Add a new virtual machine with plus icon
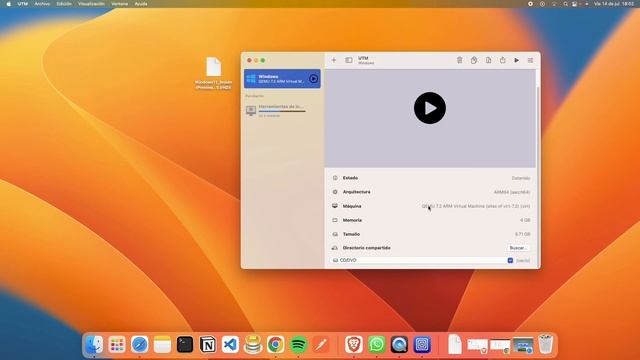 [333, 60]
